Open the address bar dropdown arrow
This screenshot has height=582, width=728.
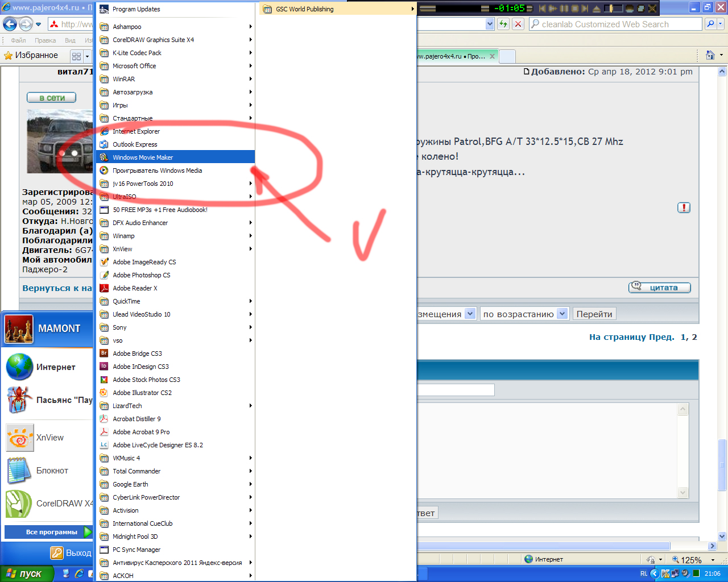(490, 24)
